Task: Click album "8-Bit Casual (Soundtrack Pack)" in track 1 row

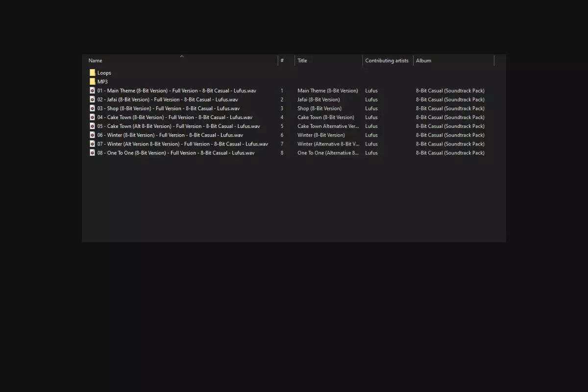Action: click(450, 90)
